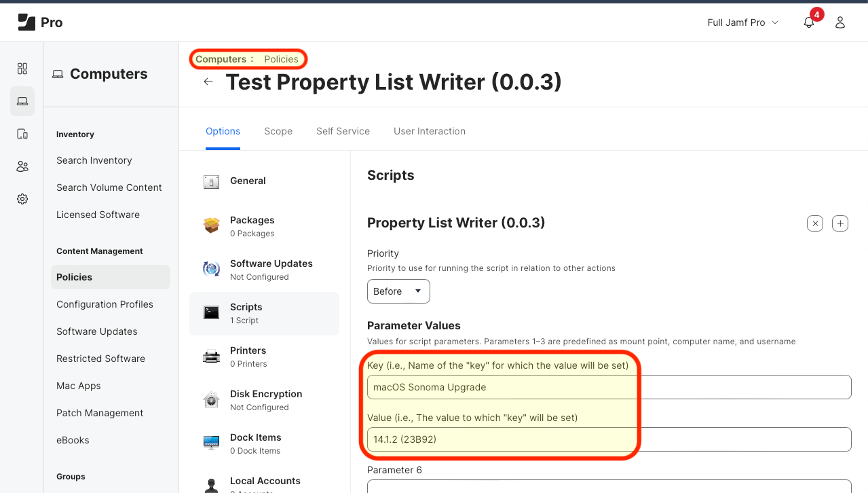
Task: Select the Devices icon in left rail
Action: click(x=22, y=134)
